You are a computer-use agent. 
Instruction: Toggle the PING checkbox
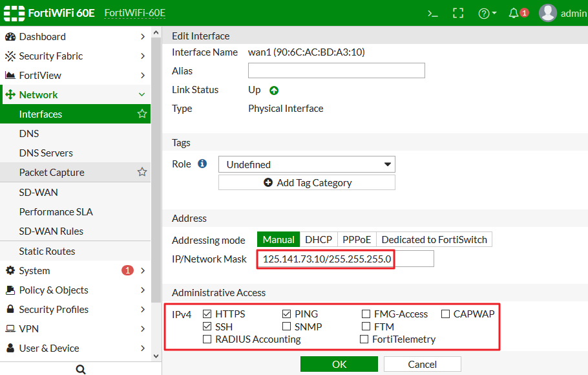coord(286,314)
